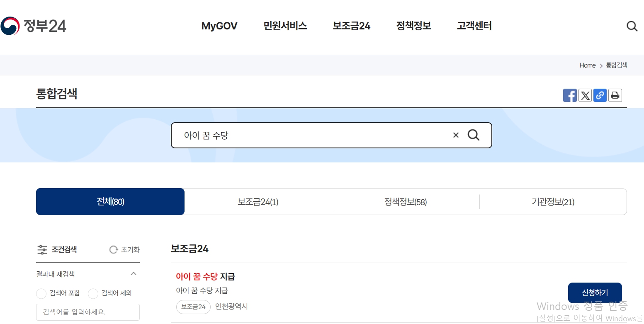Select the 검색어 포함 radio button
This screenshot has height=324, width=644.
(41, 293)
